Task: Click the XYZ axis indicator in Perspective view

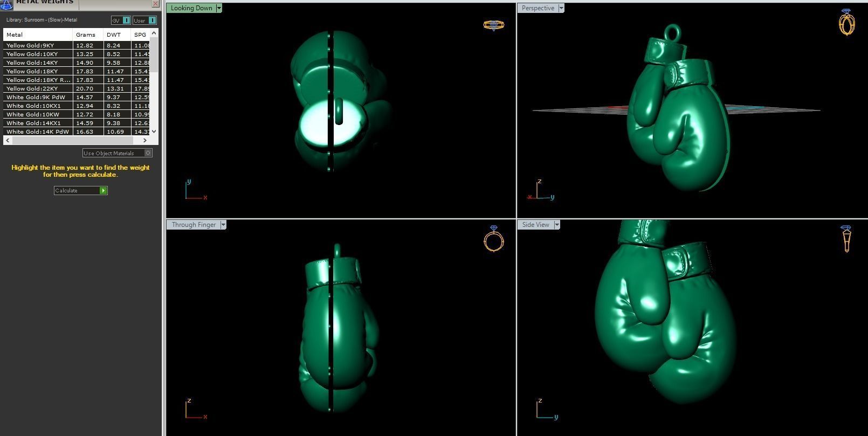Action: click(x=541, y=190)
